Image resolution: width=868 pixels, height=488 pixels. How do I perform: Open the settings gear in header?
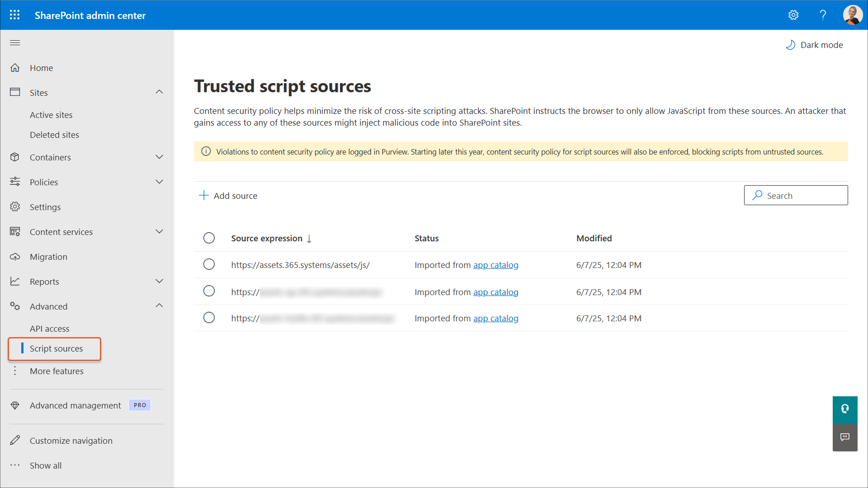coord(793,15)
